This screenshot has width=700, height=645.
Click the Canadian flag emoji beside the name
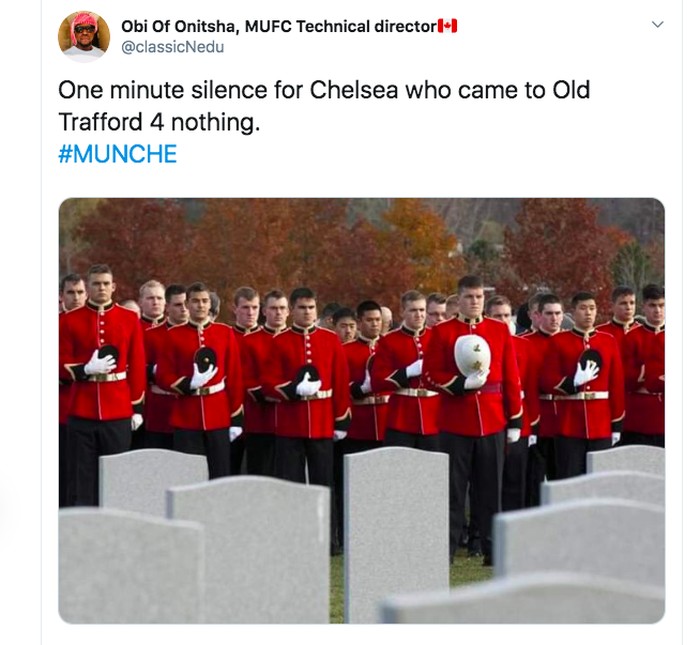[x=447, y=26]
